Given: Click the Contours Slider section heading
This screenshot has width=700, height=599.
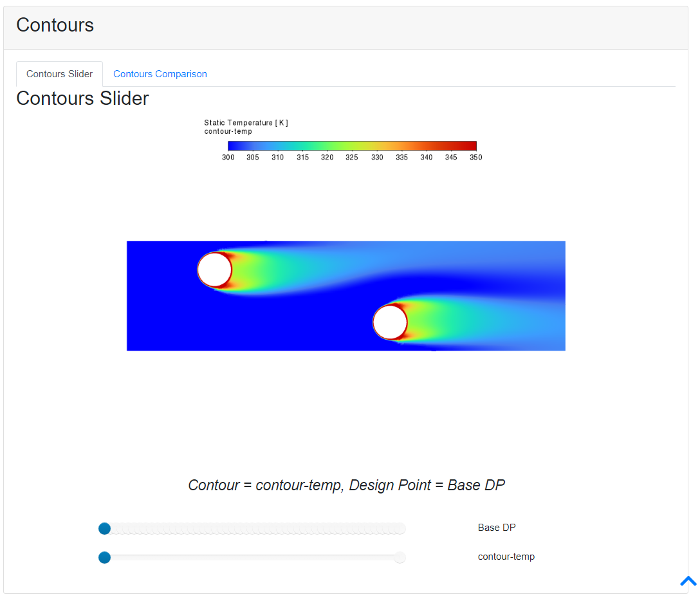Looking at the screenshot, I should [x=82, y=98].
